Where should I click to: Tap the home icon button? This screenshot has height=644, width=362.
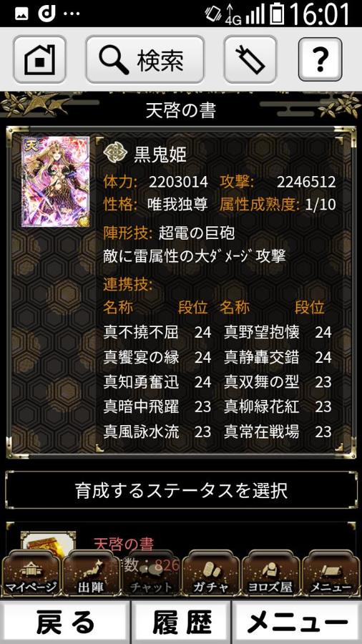pos(39,59)
